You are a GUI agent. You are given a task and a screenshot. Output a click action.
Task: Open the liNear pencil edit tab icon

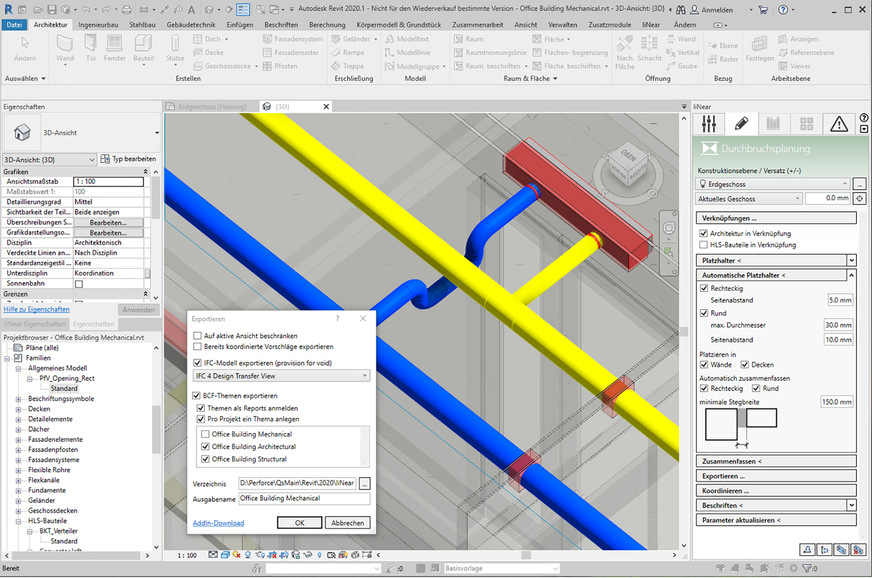coord(741,123)
